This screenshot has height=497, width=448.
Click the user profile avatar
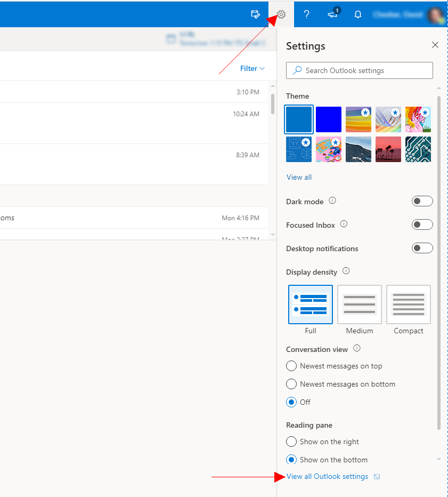(x=436, y=14)
